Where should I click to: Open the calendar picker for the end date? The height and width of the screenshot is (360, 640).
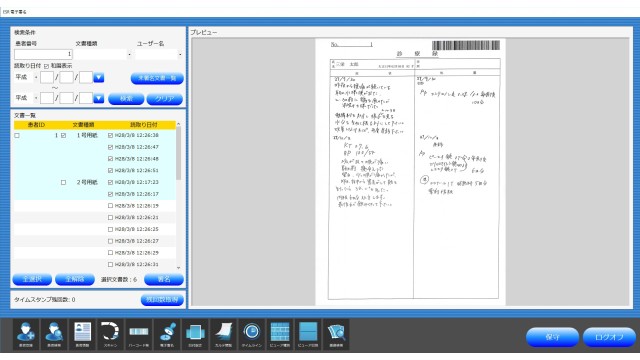coord(99,98)
